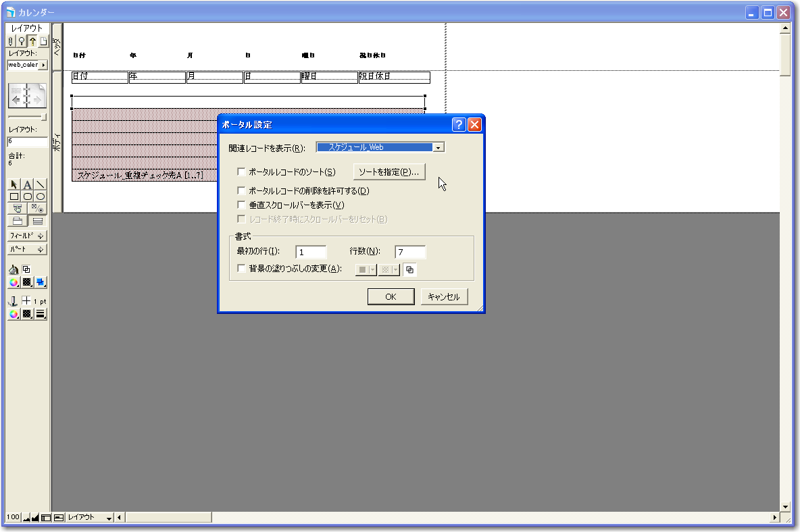The height and width of the screenshot is (532, 800).
Task: Activate the Portal tool
Action: 38,221
